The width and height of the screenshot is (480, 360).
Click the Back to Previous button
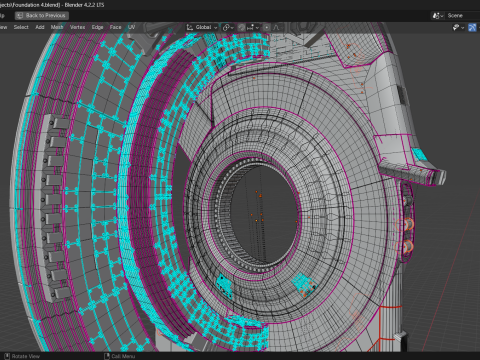tap(42, 16)
